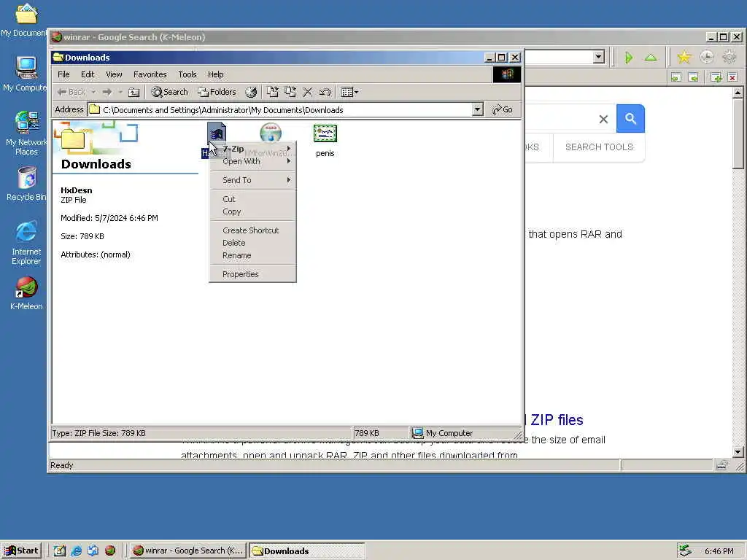Screen dimensions: 747x560
Task: Open the Edit menu in Downloads window
Action: (88, 74)
